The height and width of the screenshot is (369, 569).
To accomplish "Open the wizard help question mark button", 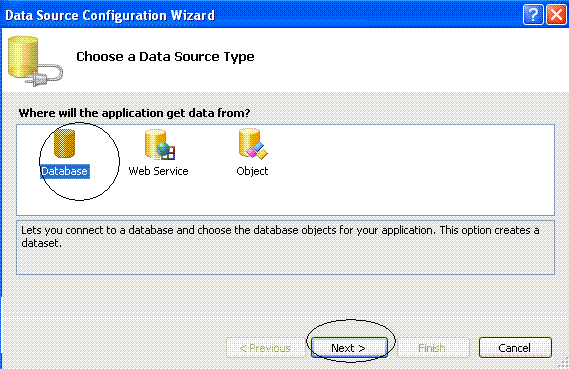I will coord(533,15).
